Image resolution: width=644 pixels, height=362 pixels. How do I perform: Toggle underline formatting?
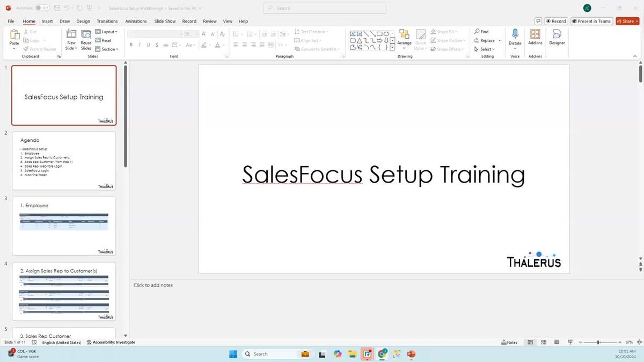coord(148,45)
